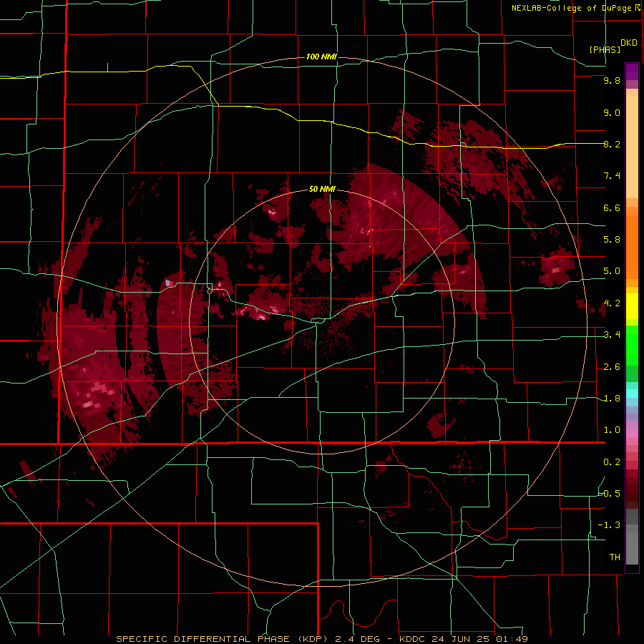This screenshot has width=644, height=644.
Task: Click the 6.6 value on color scale
Action: click(612, 208)
